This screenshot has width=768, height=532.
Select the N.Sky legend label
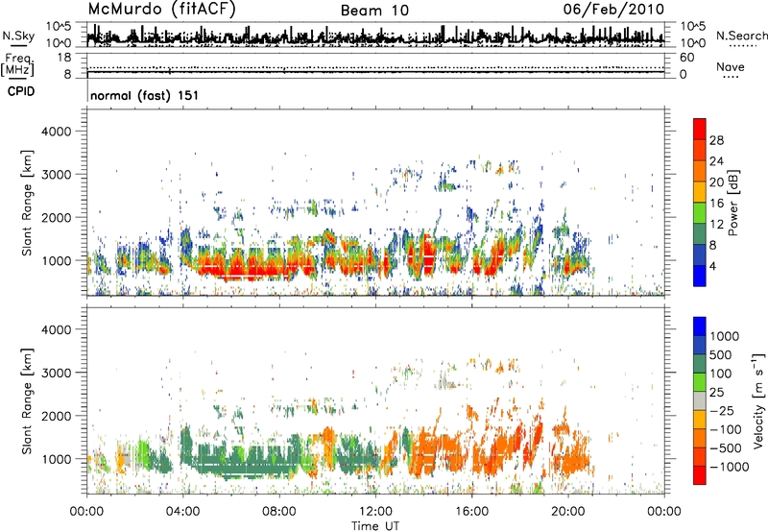[18, 36]
